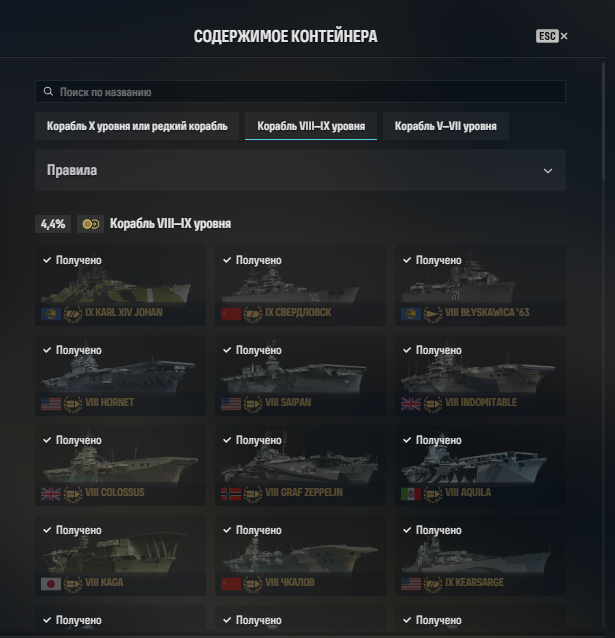Click the carrier class icon on Saipan
The width and height of the screenshot is (615, 638).
(253, 404)
